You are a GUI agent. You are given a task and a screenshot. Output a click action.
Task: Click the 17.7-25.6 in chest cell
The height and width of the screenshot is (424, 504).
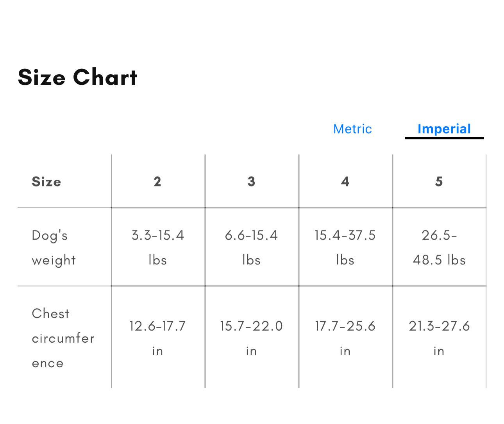[x=345, y=338]
